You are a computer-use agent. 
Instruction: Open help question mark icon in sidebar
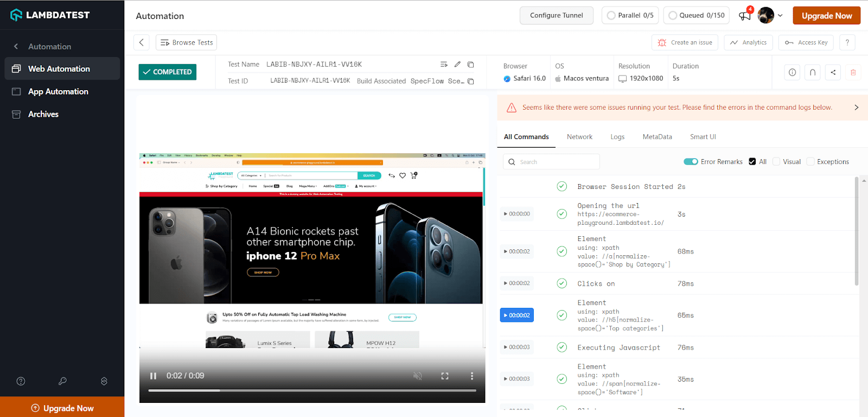(21, 381)
